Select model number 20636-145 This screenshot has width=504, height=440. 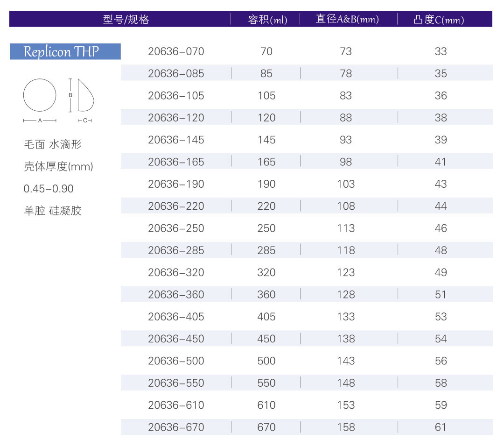click(x=176, y=140)
